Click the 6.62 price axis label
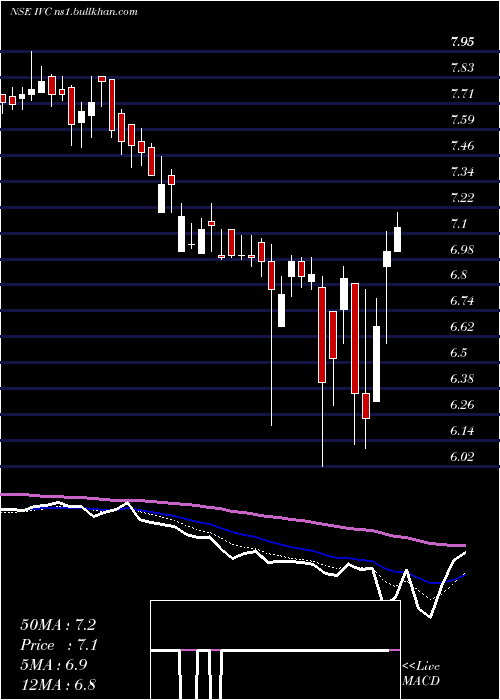 click(462, 327)
